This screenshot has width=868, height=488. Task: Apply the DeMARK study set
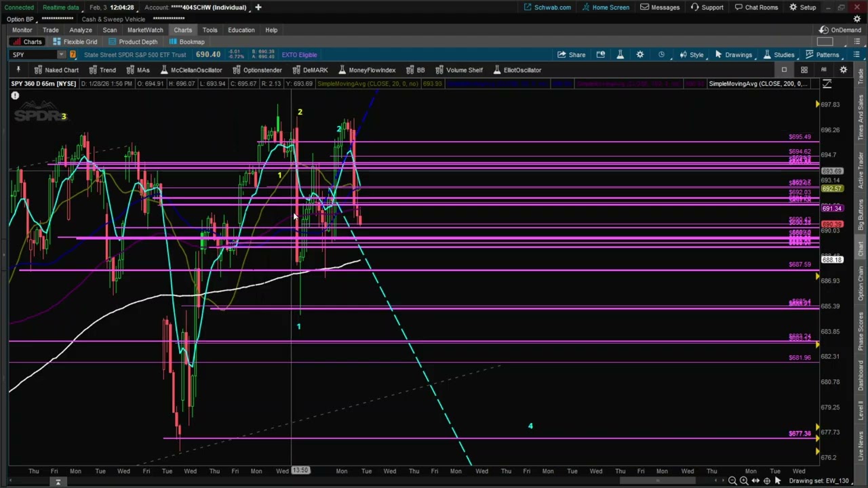click(x=310, y=70)
